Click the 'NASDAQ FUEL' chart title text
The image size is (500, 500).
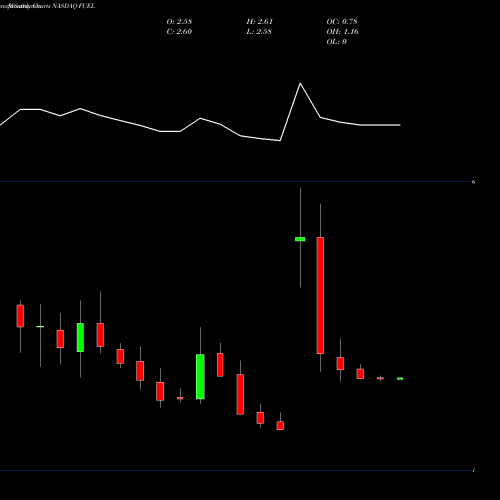73,6
